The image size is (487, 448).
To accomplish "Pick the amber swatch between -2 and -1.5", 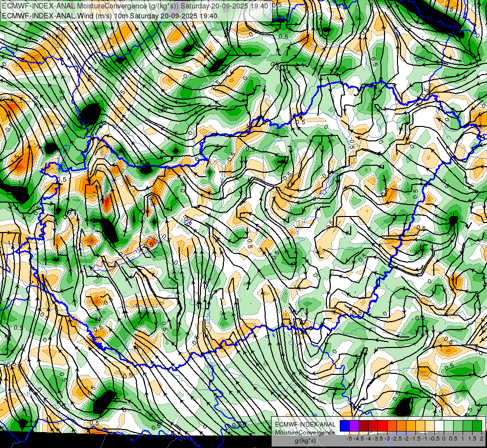I will 411,426.
